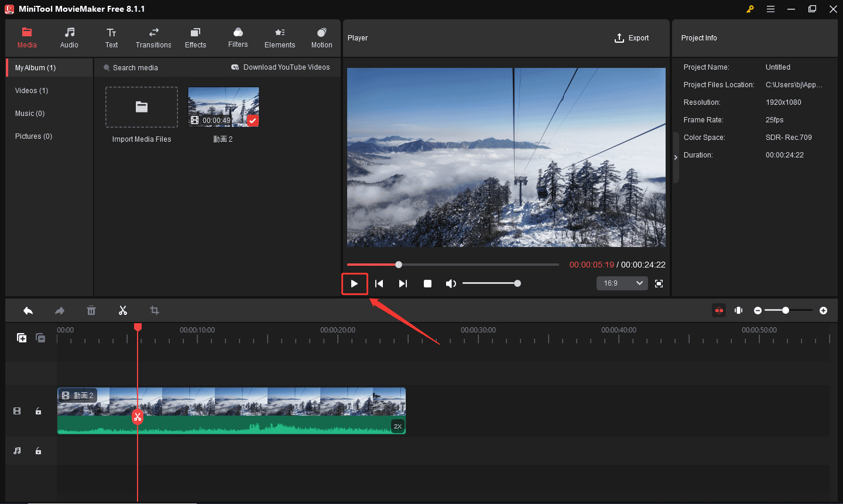The image size is (843, 504).
Task: Play the video preview
Action: pos(355,284)
